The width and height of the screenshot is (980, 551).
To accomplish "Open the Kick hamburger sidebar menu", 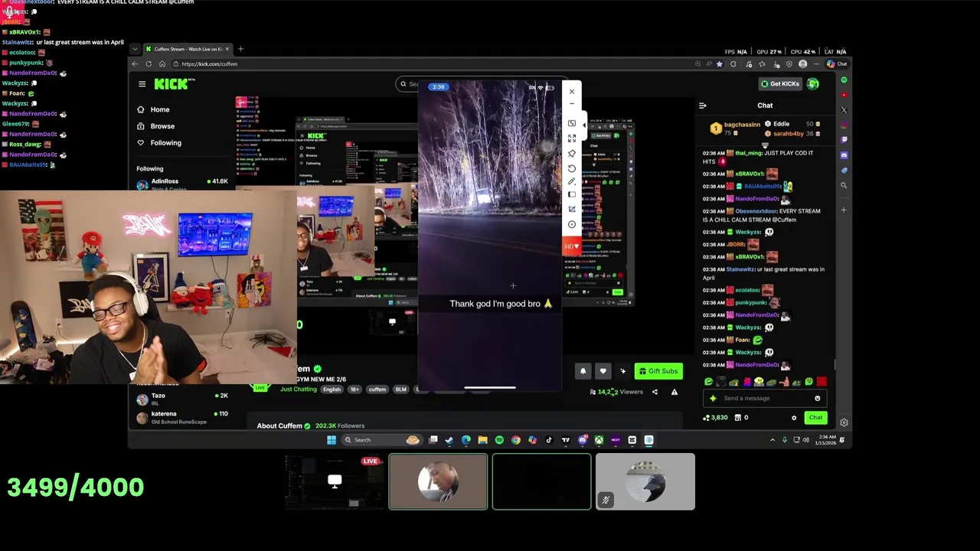I will [x=142, y=84].
